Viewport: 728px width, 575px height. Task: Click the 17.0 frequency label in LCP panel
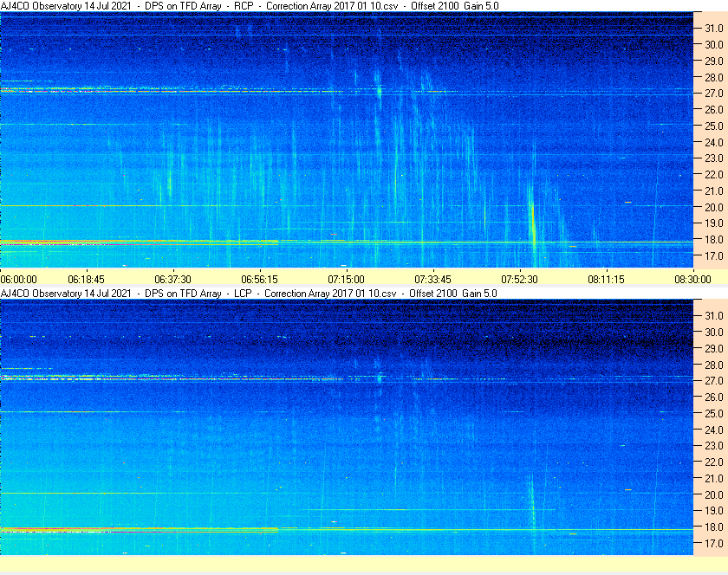(x=714, y=543)
